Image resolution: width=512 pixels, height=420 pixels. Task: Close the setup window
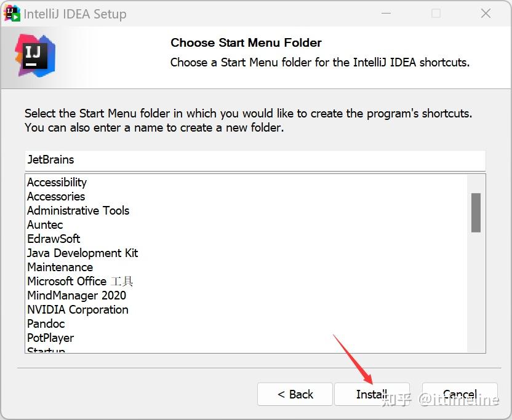[486, 14]
